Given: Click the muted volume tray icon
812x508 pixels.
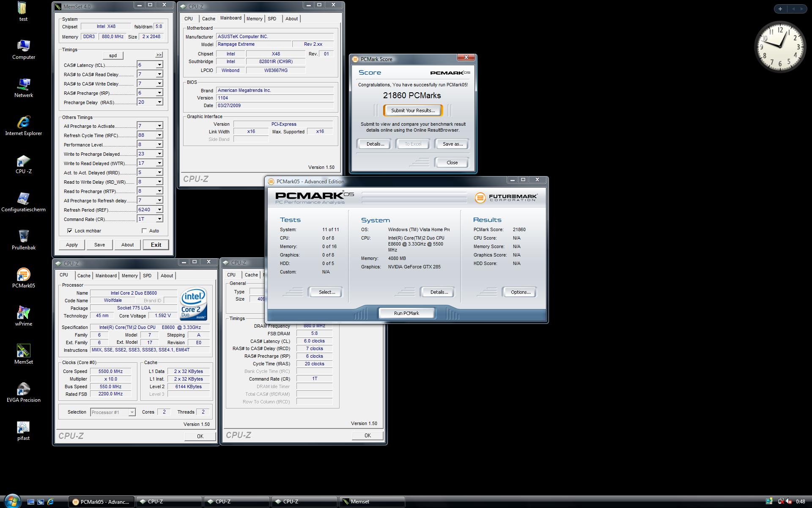Looking at the screenshot, I should pyautogui.click(x=788, y=502).
